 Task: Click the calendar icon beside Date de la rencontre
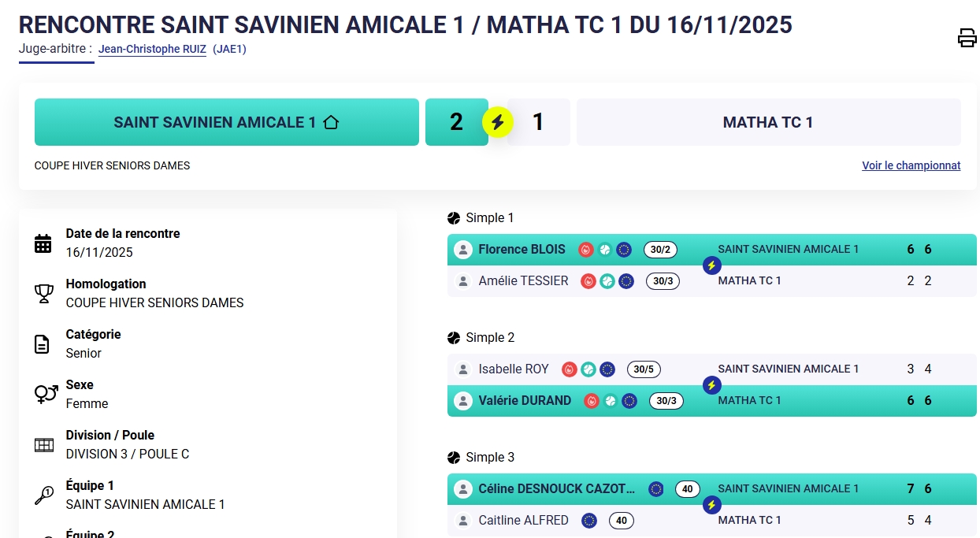[43, 243]
